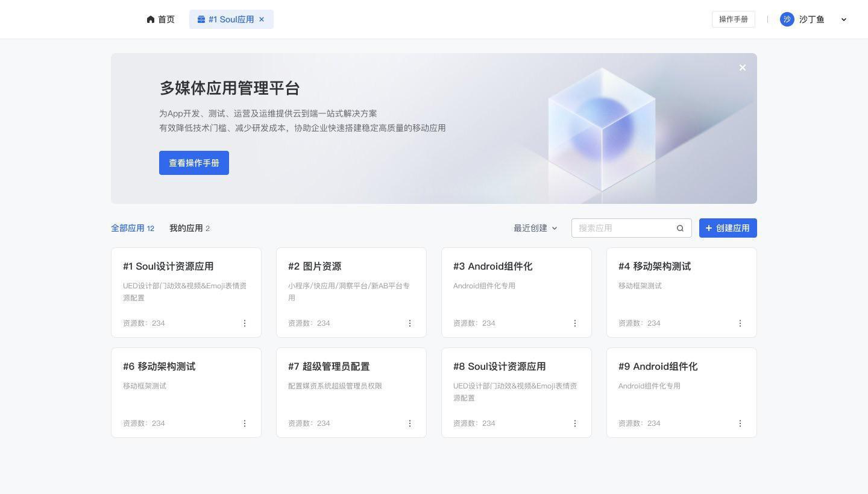This screenshot has width=868, height=494.
Task: Open the 最近创建 sort dropdown
Action: click(535, 228)
